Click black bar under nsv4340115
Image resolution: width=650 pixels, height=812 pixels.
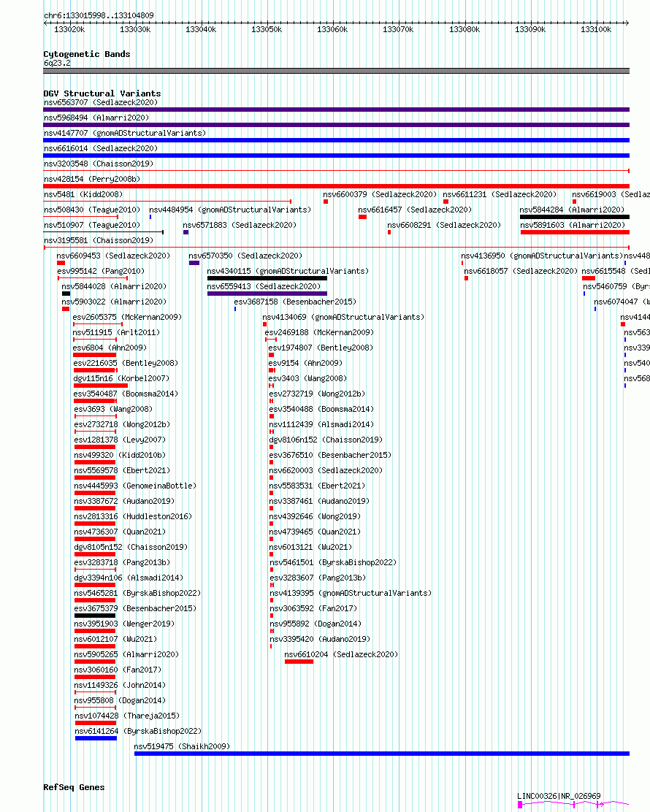click(267, 279)
